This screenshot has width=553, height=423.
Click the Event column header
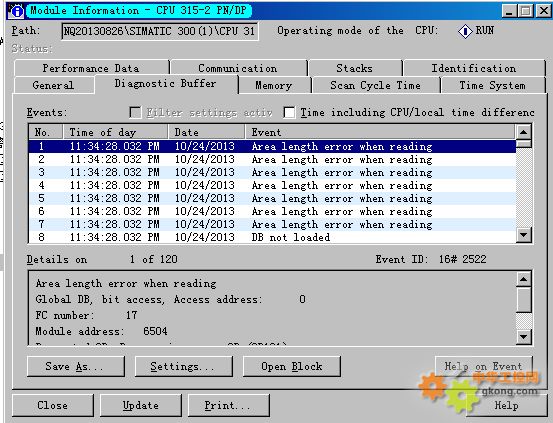(380, 132)
